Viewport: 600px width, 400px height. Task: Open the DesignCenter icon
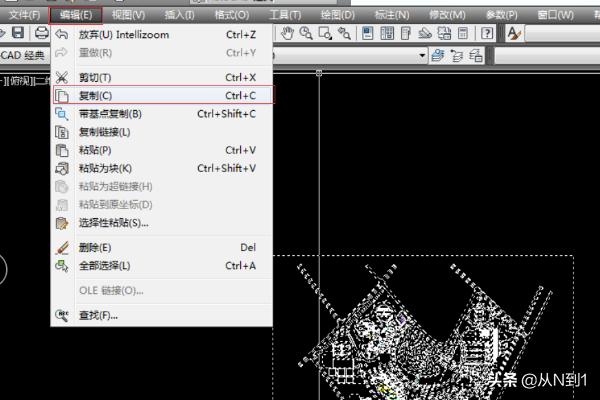[387, 34]
